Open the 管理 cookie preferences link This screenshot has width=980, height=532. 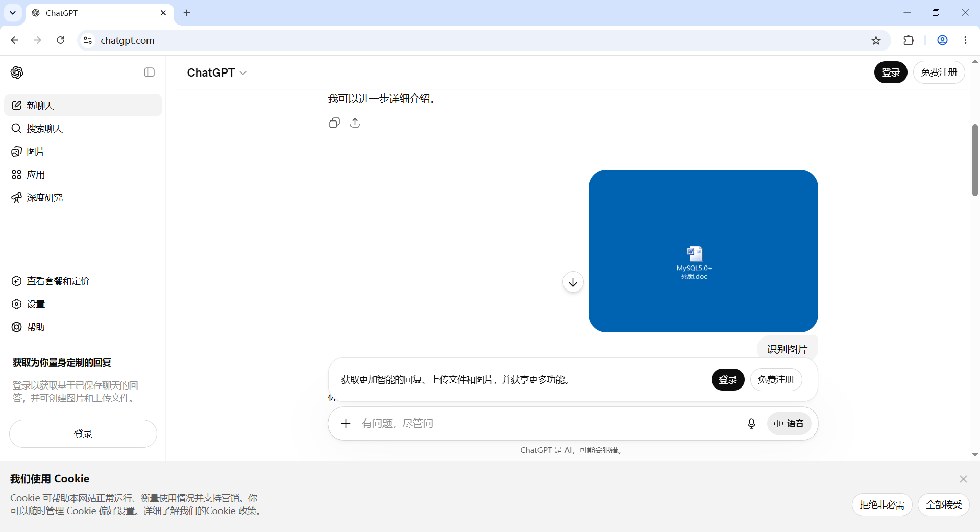55,511
